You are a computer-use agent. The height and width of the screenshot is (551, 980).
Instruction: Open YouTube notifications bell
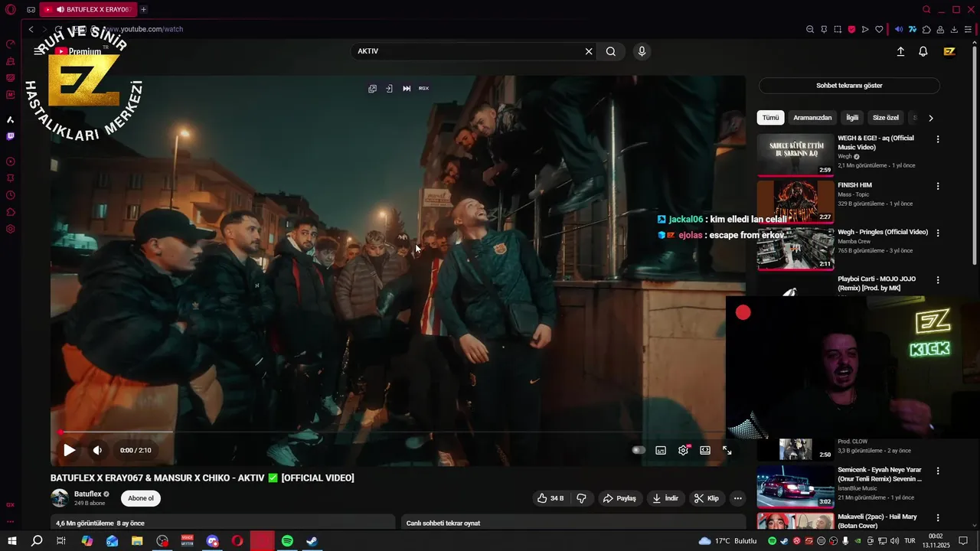pos(923,51)
